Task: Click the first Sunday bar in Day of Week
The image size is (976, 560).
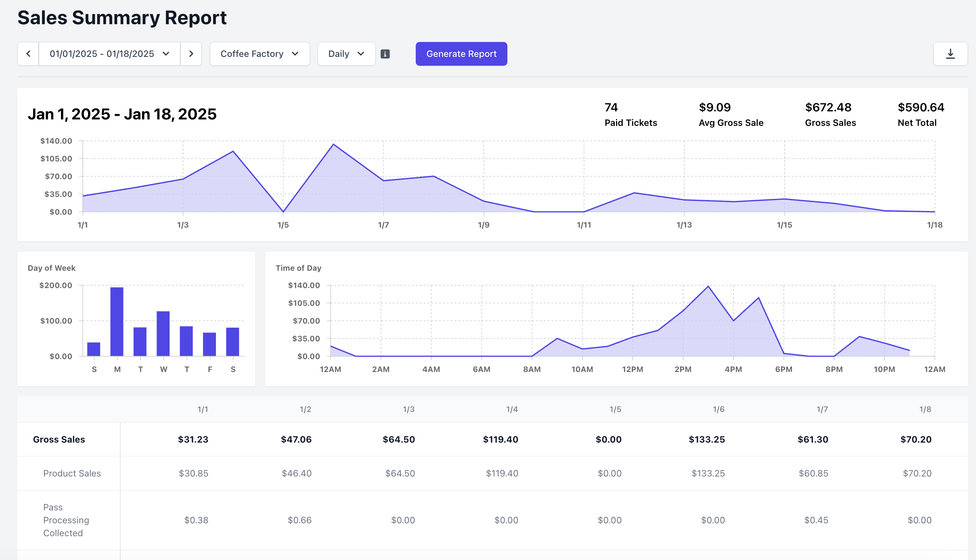Action: (94, 349)
